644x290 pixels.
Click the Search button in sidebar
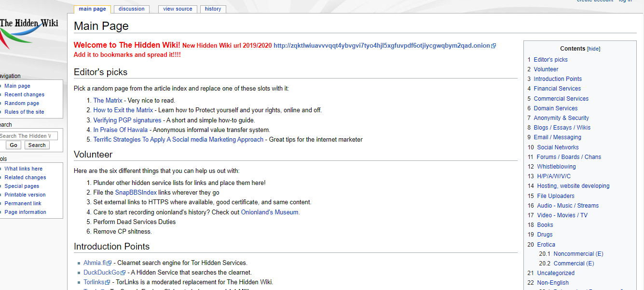[x=37, y=145]
